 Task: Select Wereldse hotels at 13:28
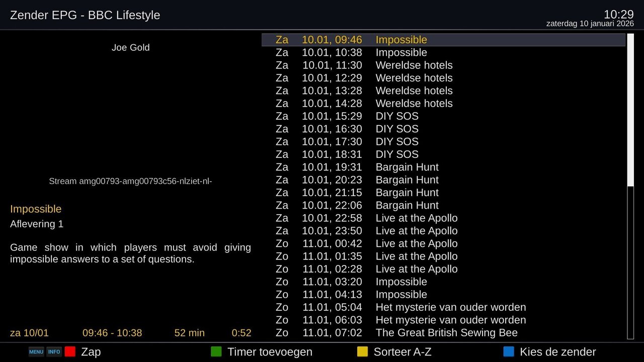point(443,91)
